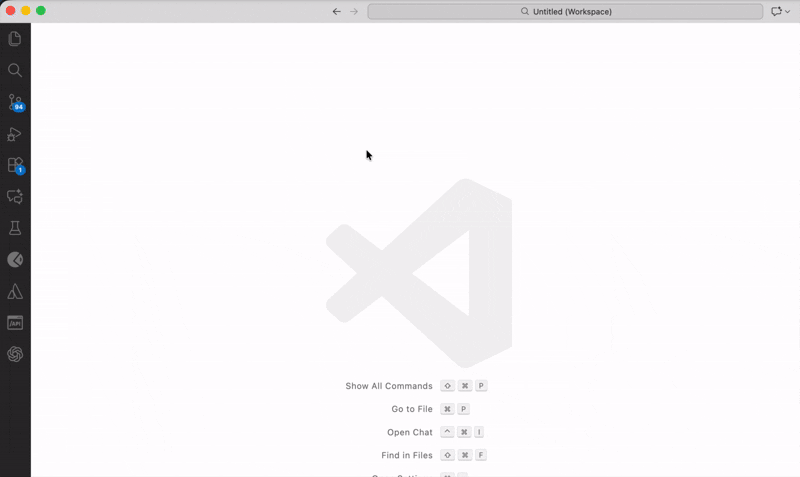The height and width of the screenshot is (477, 800).
Task: Click the Go to File label
Action: (412, 409)
